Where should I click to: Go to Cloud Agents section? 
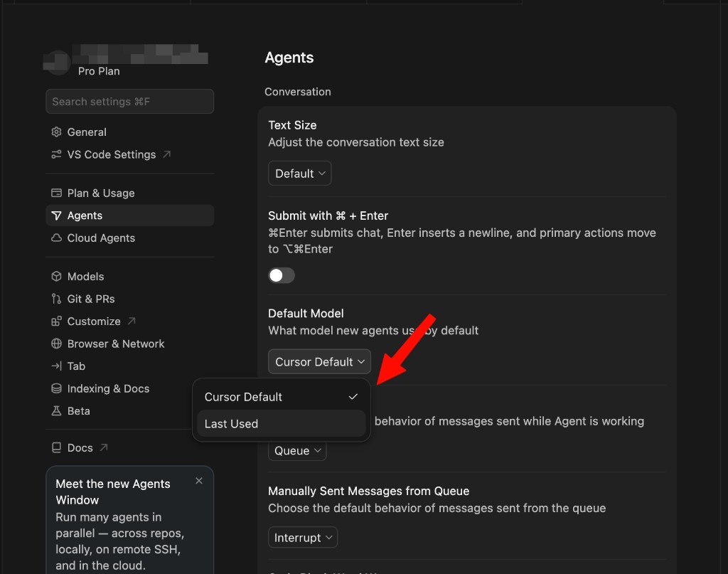click(x=130, y=238)
